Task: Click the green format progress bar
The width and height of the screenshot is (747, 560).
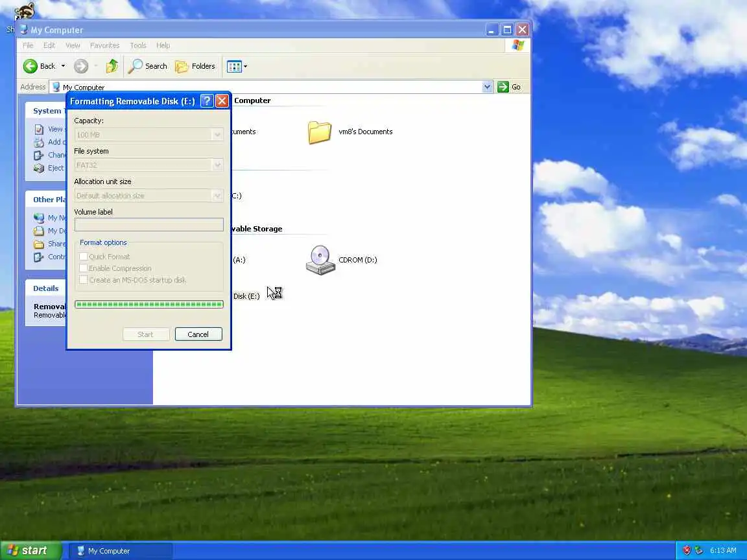Action: [148, 304]
